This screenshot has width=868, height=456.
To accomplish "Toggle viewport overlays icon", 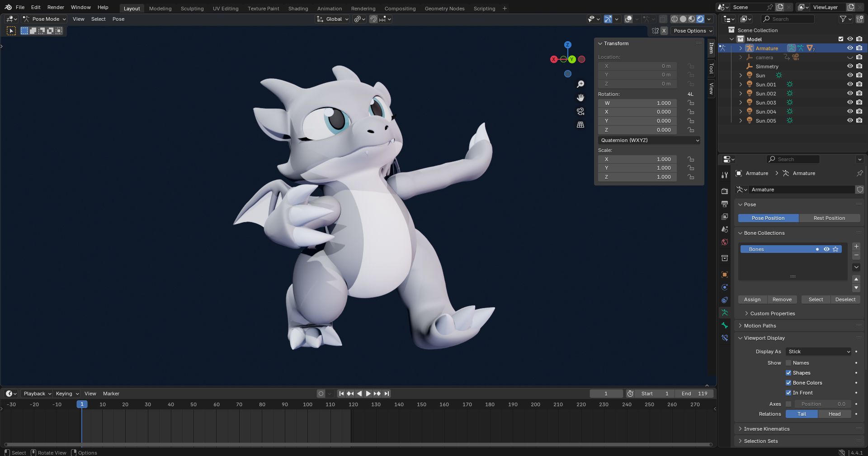I will [628, 19].
